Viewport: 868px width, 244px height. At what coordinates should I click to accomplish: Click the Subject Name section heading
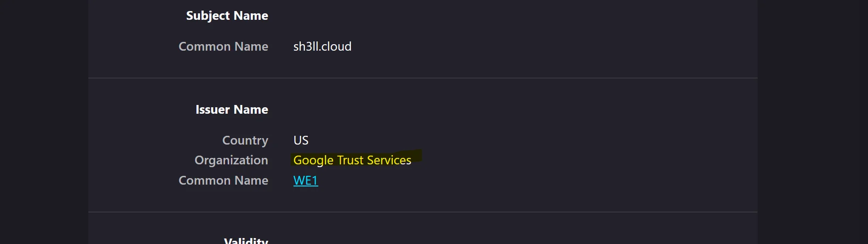pyautogui.click(x=227, y=16)
